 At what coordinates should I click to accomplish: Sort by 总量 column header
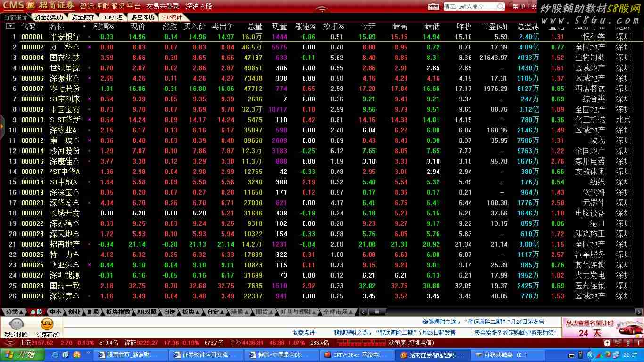point(255,26)
